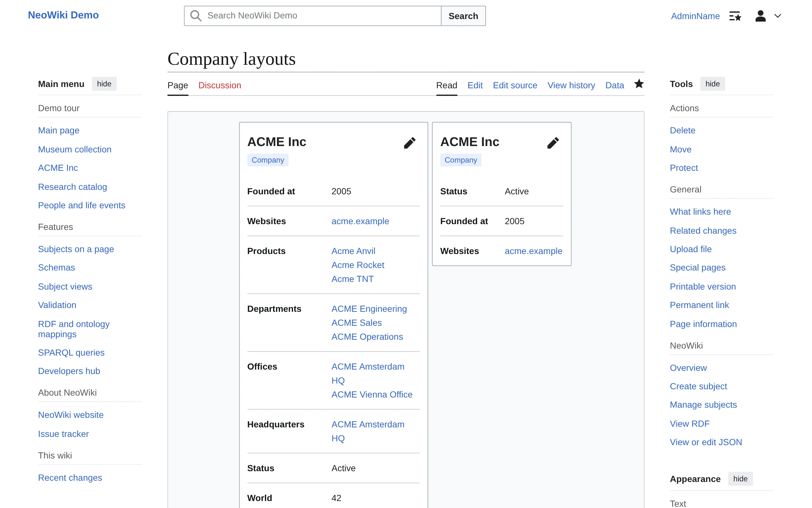Open the View history tab

tap(571, 85)
